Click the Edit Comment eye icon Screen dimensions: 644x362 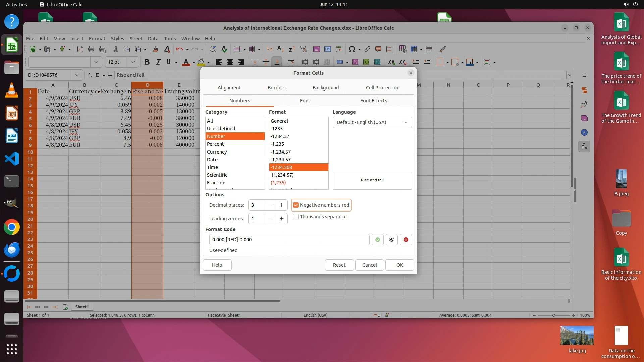point(391,240)
